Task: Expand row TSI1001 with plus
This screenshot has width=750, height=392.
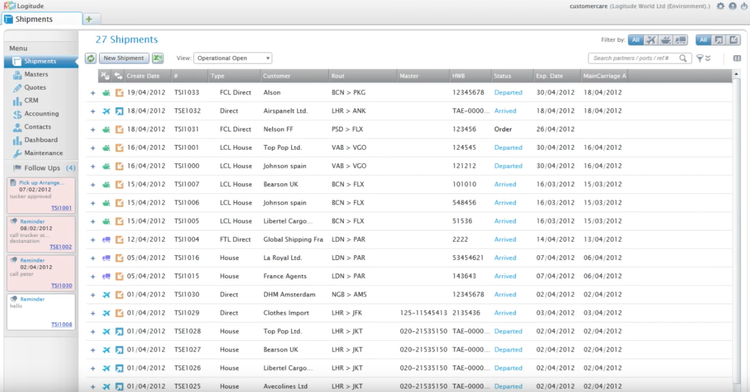Action: pyautogui.click(x=93, y=148)
